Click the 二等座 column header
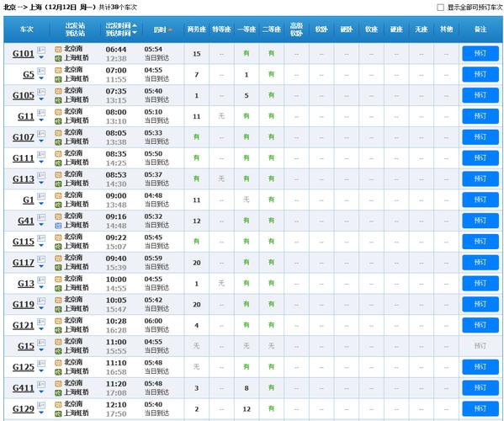The height and width of the screenshot is (421, 504). [272, 29]
